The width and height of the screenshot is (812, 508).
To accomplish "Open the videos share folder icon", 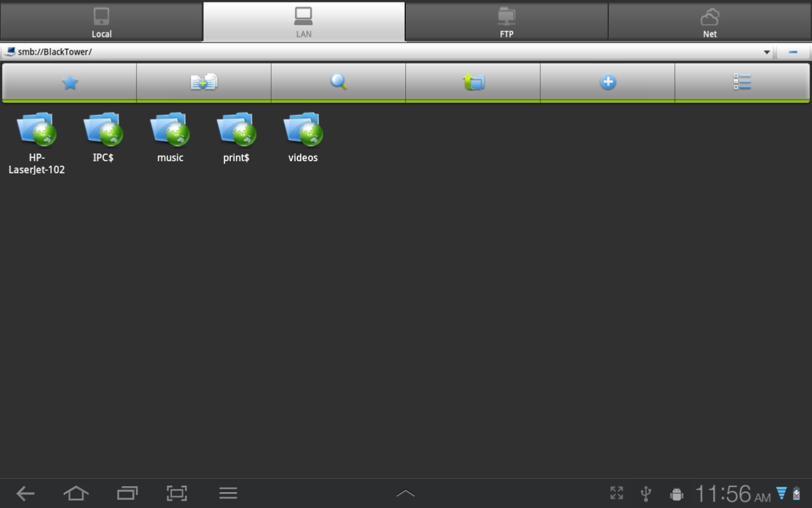I will point(303,130).
